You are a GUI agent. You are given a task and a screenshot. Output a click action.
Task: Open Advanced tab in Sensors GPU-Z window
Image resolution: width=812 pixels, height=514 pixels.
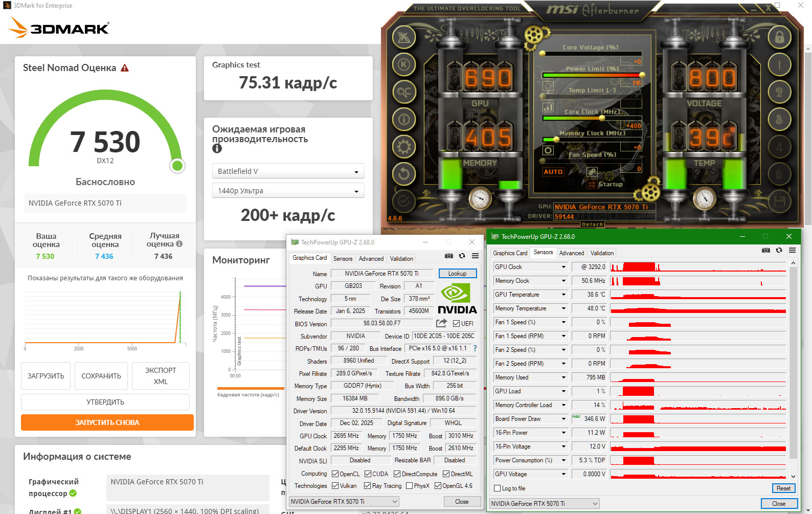point(572,253)
